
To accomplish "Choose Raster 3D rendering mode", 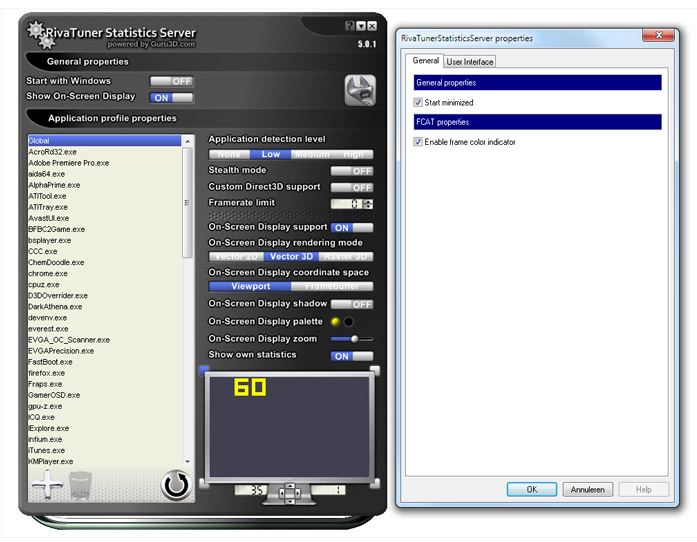I will click(346, 257).
